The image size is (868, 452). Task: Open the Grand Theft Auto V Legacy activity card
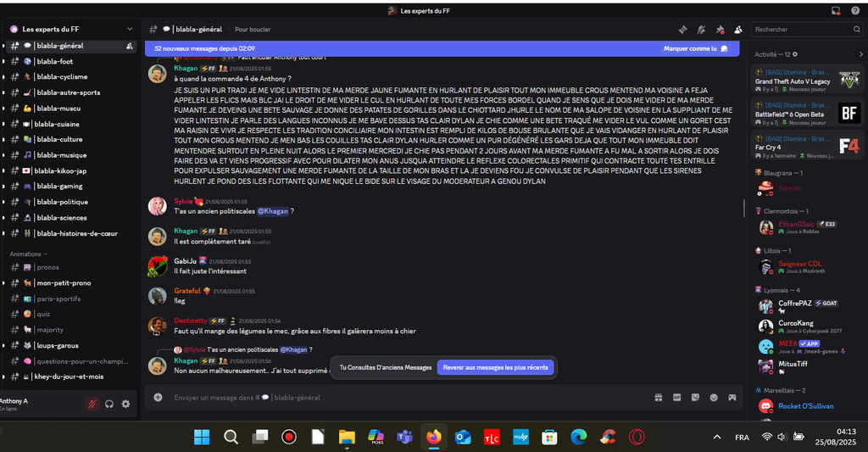pos(807,79)
